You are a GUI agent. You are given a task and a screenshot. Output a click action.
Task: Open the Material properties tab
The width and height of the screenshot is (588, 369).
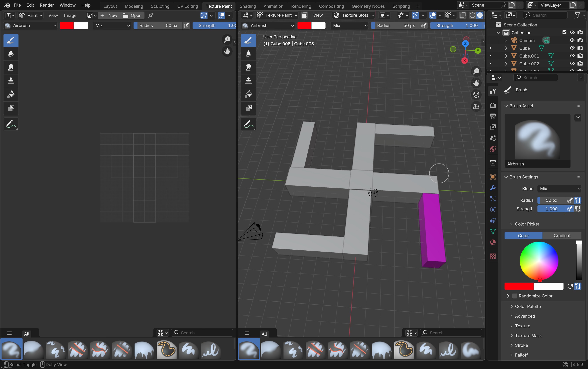[493, 242]
